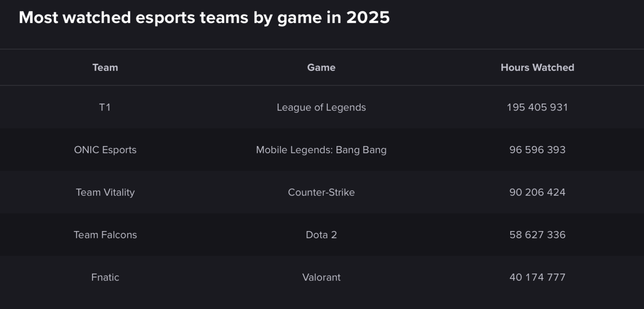The width and height of the screenshot is (644, 309).
Task: Click the 96 596 393 hours value
Action: [x=537, y=150]
